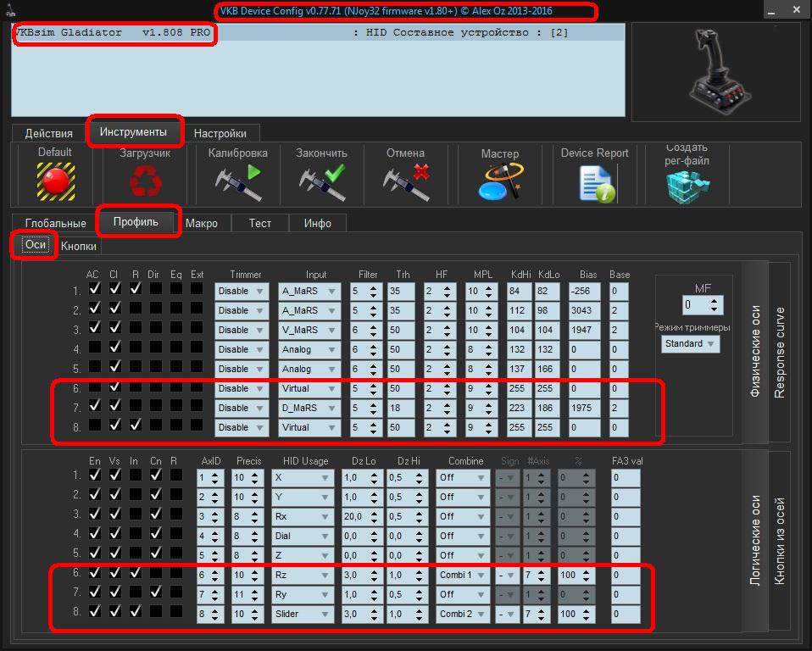Toggle Cn checkbox for logical axis 3
The image size is (812, 651).
[x=156, y=513]
